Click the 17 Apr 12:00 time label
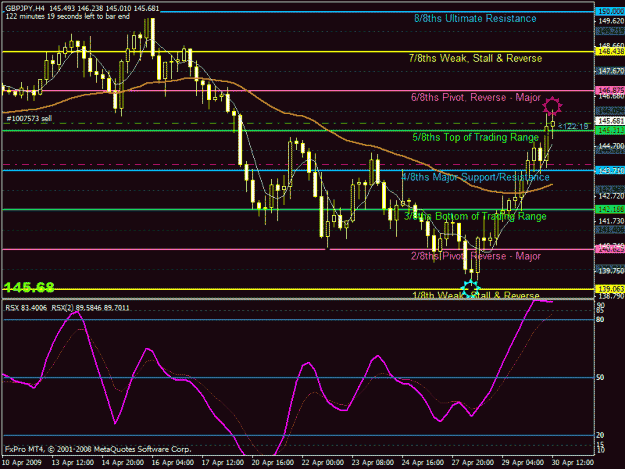 pyautogui.click(x=223, y=463)
